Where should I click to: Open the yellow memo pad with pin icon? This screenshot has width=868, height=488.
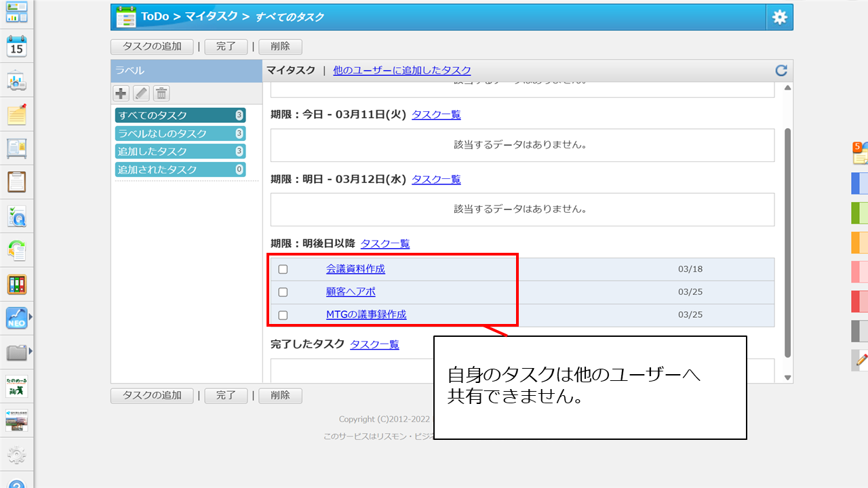click(x=17, y=114)
